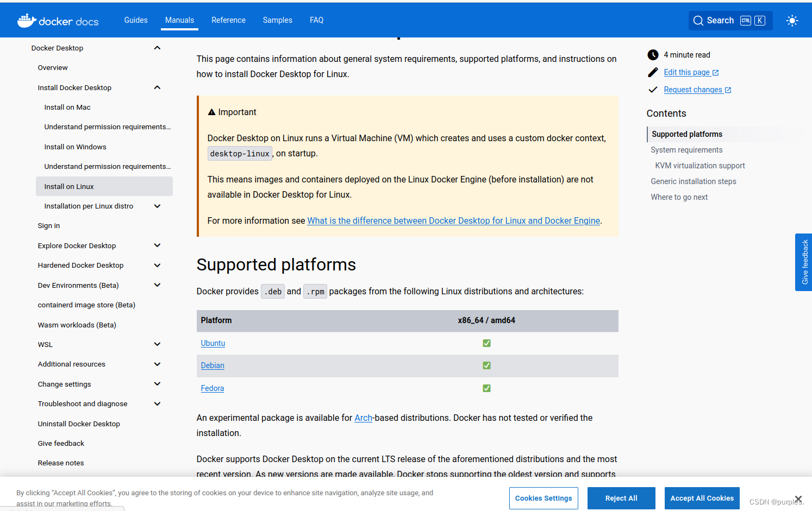The height and width of the screenshot is (511, 812).
Task: Collapse the Docker Desktop sidebar section
Action: tap(157, 48)
